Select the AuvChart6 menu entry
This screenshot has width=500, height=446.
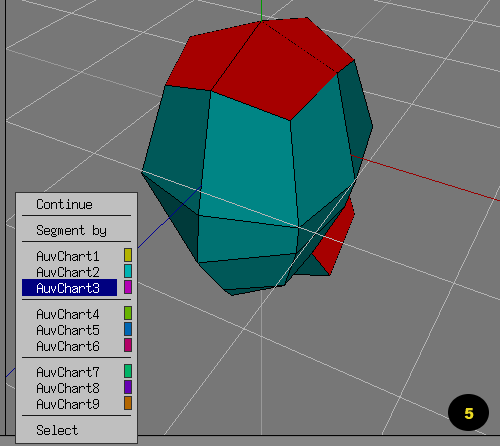[69, 346]
